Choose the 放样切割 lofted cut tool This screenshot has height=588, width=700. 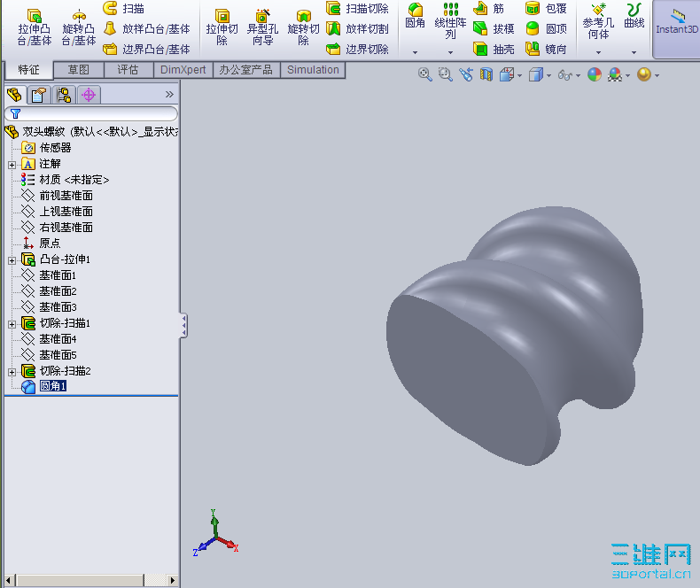(x=357, y=28)
